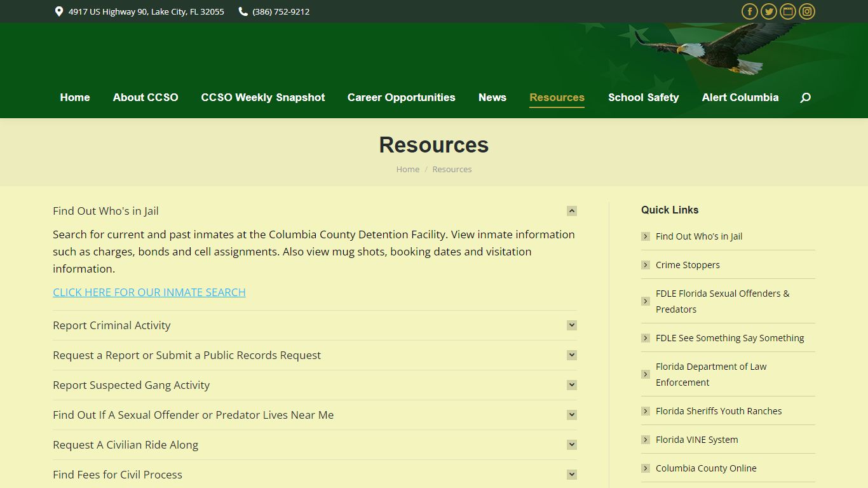The height and width of the screenshot is (488, 868).
Task: Click the arrow icon beside Columbia County Online
Action: [646, 468]
